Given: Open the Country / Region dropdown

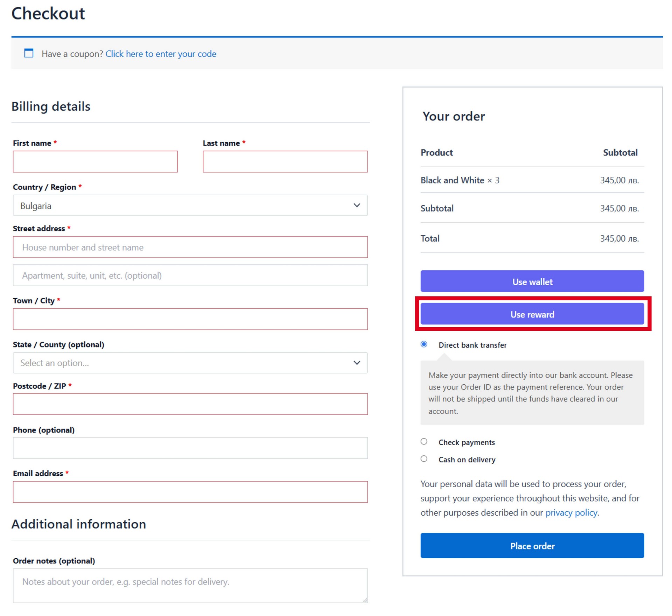Looking at the screenshot, I should tap(182, 206).
